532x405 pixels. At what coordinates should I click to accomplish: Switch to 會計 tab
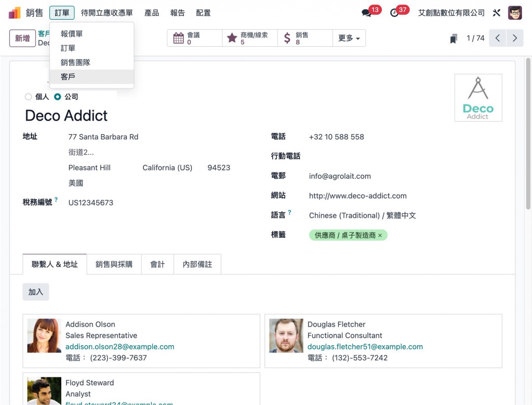click(x=157, y=264)
